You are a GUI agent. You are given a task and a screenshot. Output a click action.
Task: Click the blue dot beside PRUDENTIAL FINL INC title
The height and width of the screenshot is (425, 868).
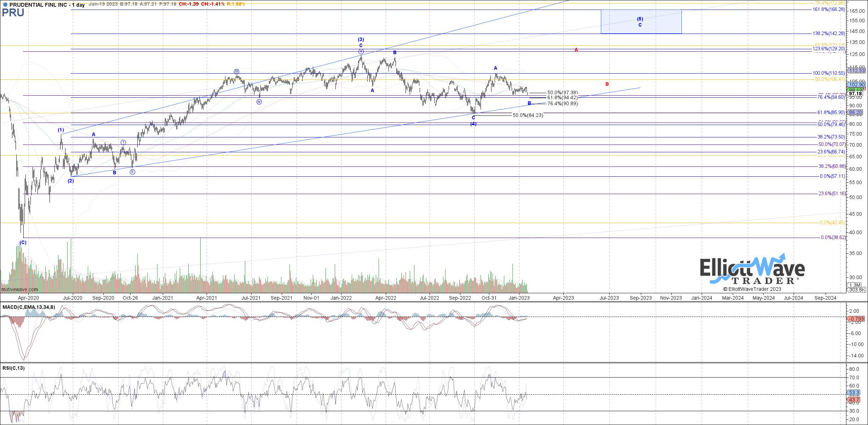pyautogui.click(x=5, y=5)
